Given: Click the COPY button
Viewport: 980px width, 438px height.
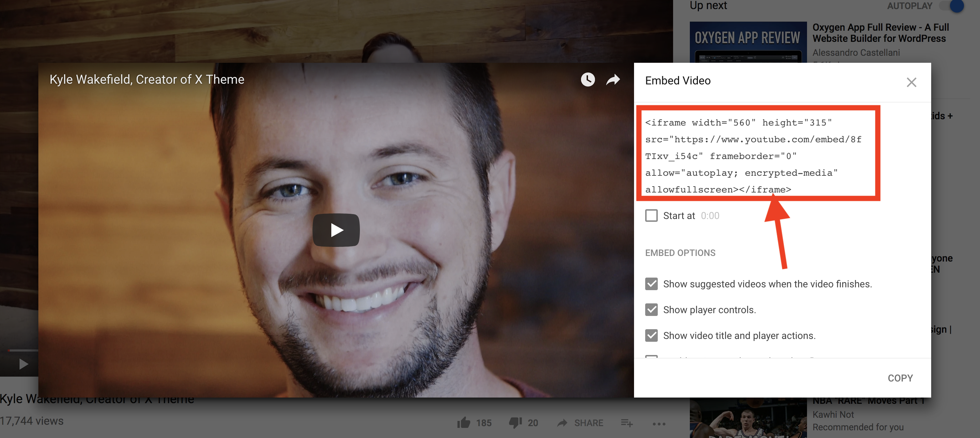Looking at the screenshot, I should 900,377.
